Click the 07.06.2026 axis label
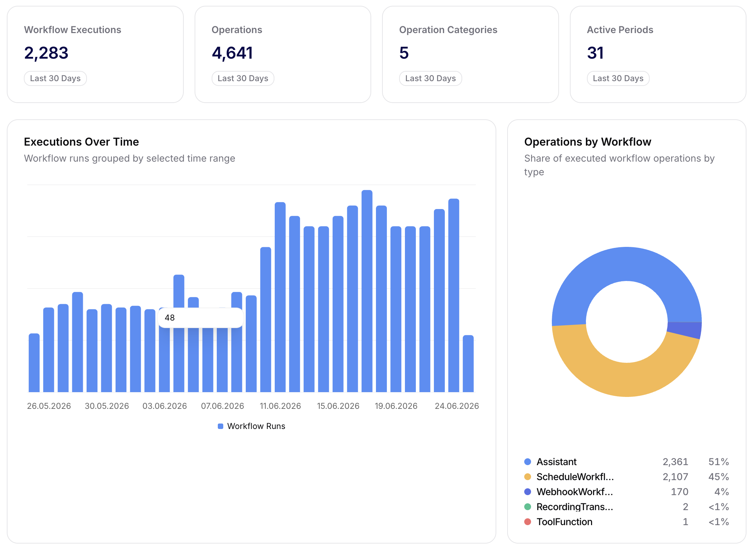This screenshot has width=756, height=549. 223,406
